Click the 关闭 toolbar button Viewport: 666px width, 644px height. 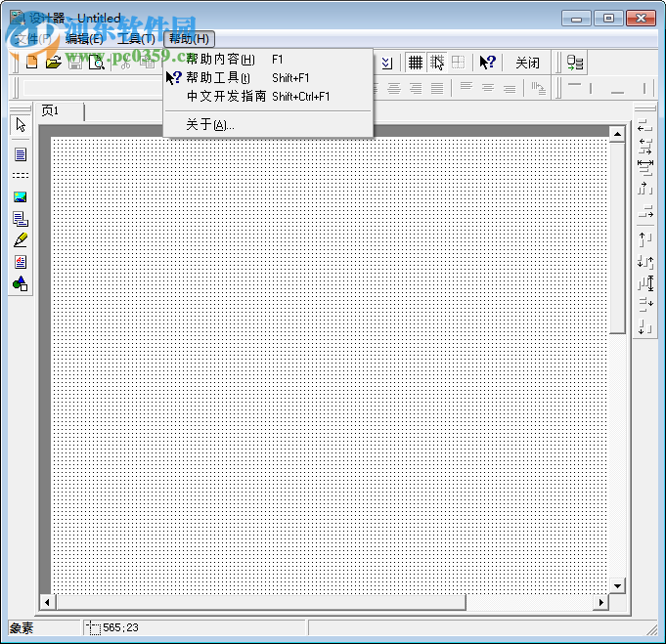(x=527, y=63)
